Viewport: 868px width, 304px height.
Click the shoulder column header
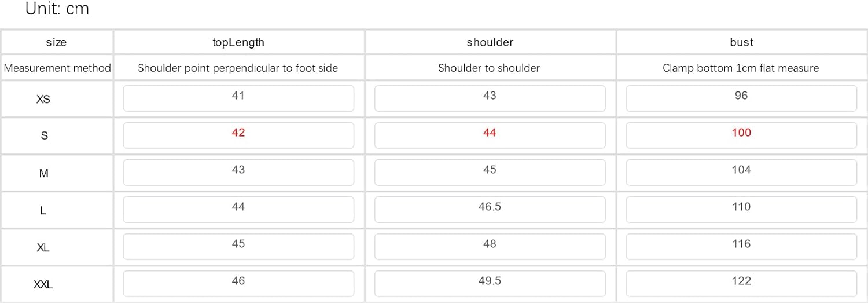[490, 42]
